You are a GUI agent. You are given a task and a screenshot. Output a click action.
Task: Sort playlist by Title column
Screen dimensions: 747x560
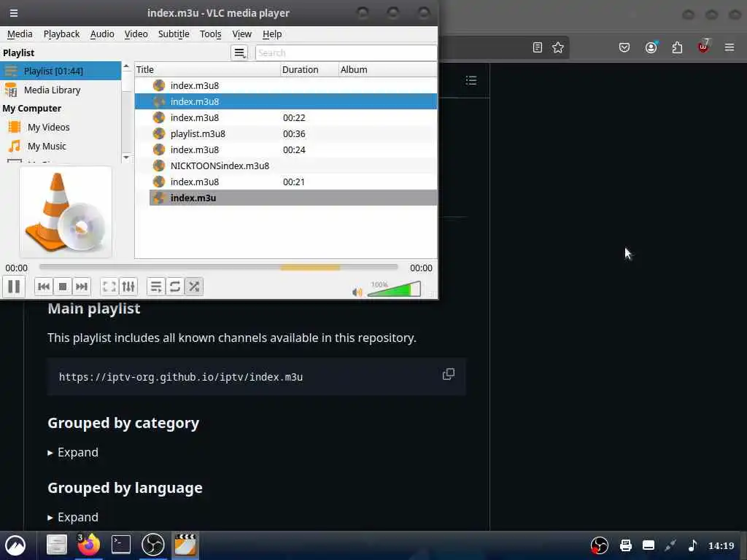(207, 69)
